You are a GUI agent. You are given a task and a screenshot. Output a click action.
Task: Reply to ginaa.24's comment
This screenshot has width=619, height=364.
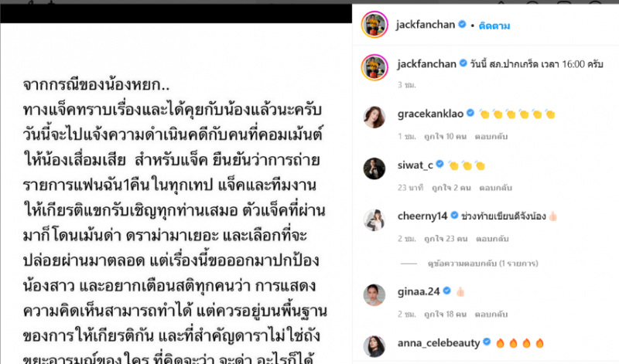491,315
